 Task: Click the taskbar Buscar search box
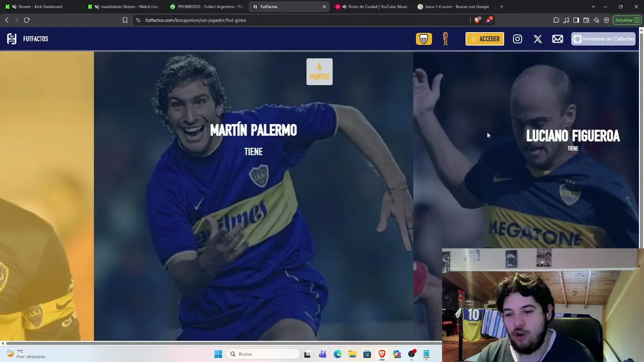[263, 354]
